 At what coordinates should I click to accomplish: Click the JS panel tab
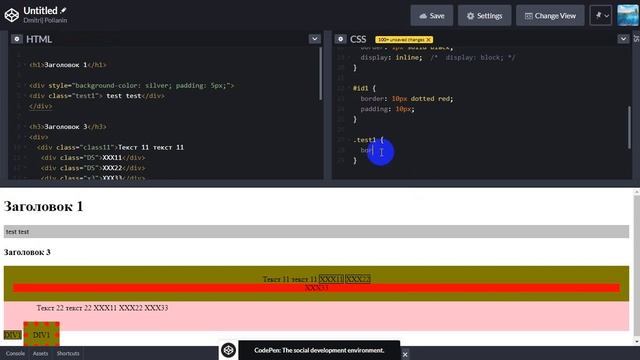pos(636,38)
